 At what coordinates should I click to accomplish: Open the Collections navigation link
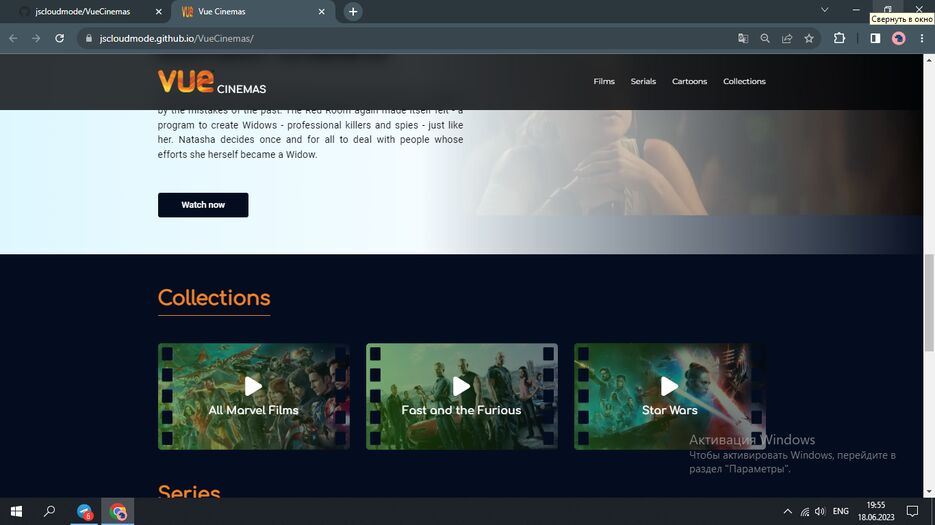pos(744,81)
